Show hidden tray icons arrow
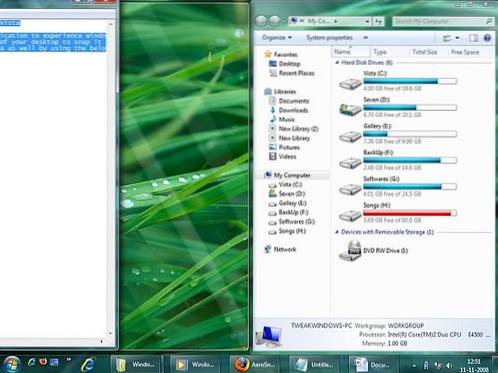Screen dimensions: 498x373 414,366
